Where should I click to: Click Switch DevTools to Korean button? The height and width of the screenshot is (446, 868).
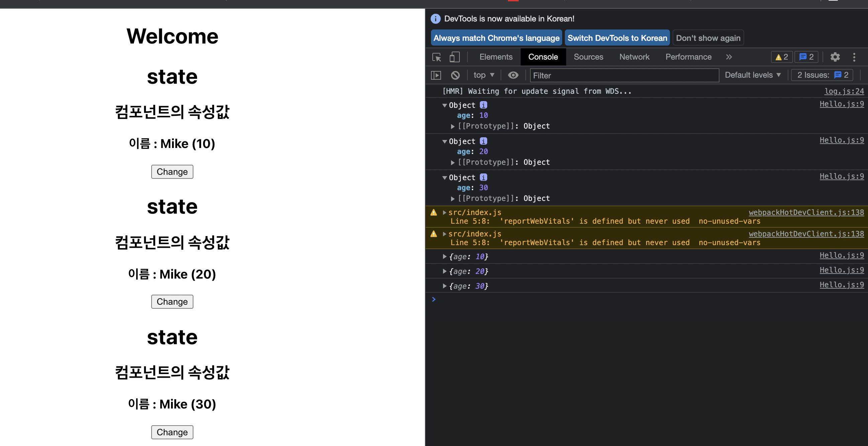[617, 38]
